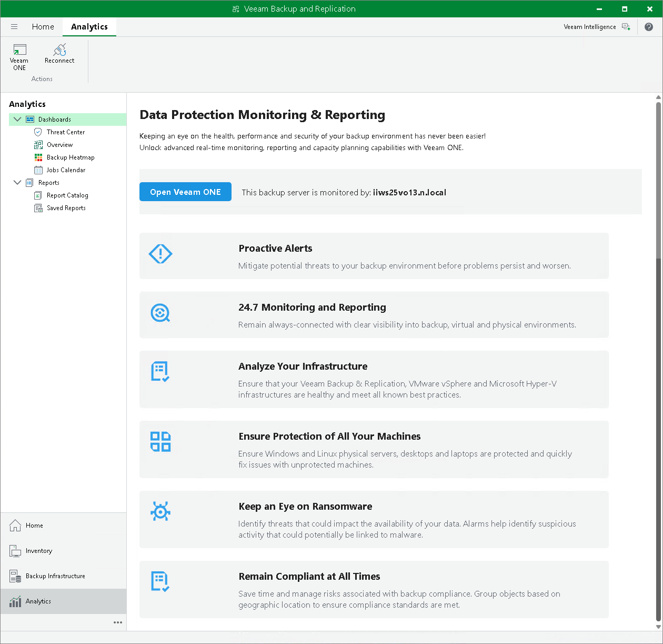Select Analytics navigation view
Screen dimensions: 663x644
tap(64, 601)
